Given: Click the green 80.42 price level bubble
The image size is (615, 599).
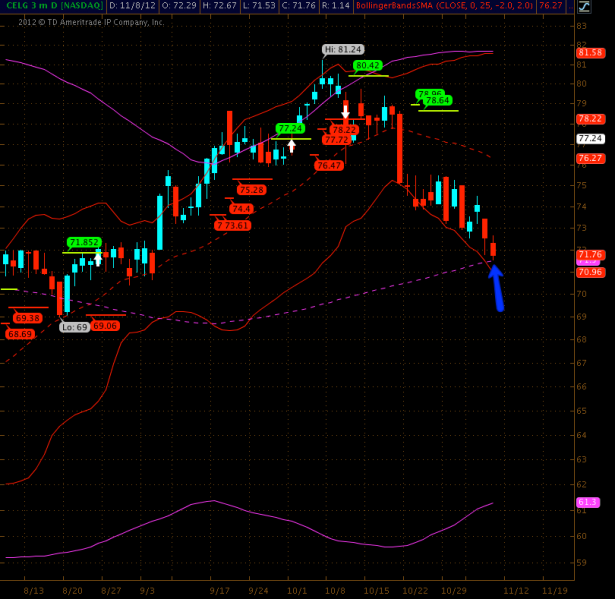Looking at the screenshot, I should pos(367,65).
